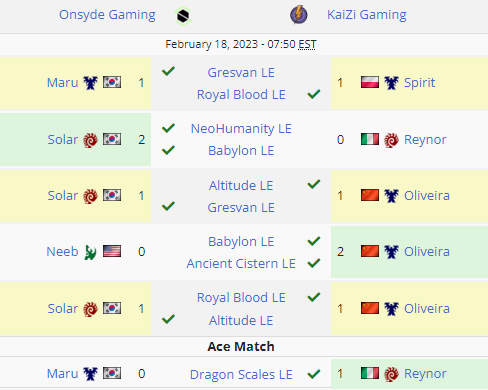Open the Neeb player link
Viewport: 488px width, 390px height.
coord(62,252)
